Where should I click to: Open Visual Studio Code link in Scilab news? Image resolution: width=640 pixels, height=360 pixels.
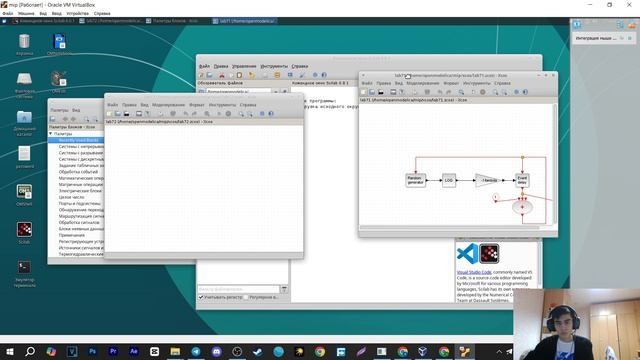[x=474, y=272]
